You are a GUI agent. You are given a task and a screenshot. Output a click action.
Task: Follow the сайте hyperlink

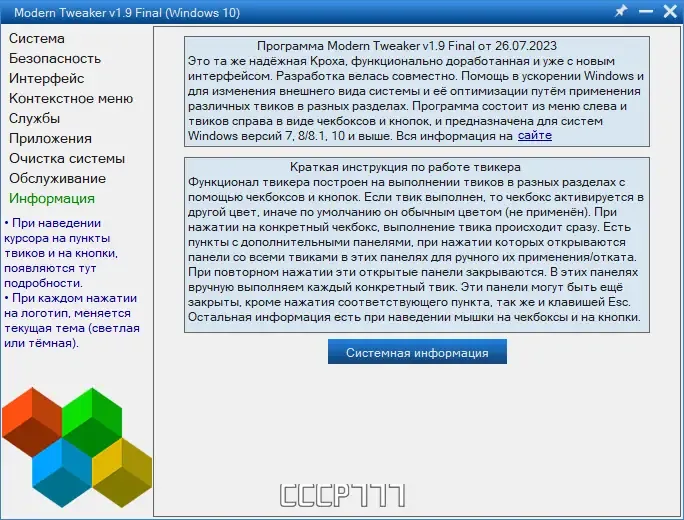pos(535,136)
